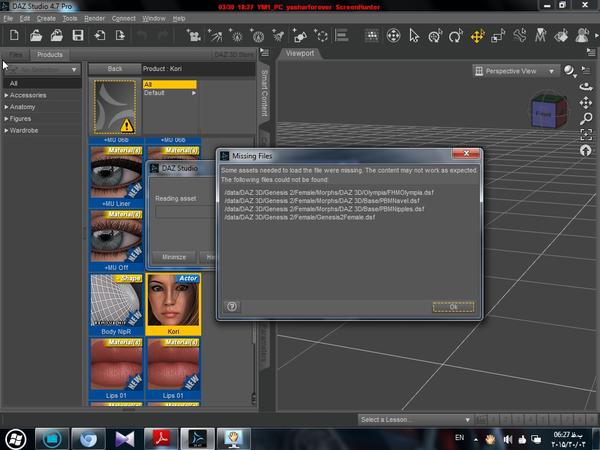Open Smart Content side tab
Viewport: 600px width, 450px height.
(x=264, y=93)
